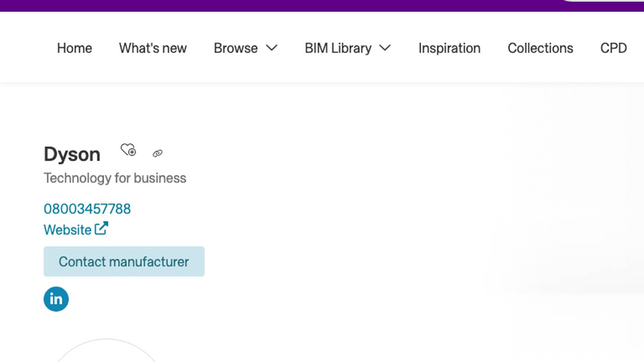Copy link via chain icon beside Dyson
Viewport: 644px width, 362px height.
point(157,153)
